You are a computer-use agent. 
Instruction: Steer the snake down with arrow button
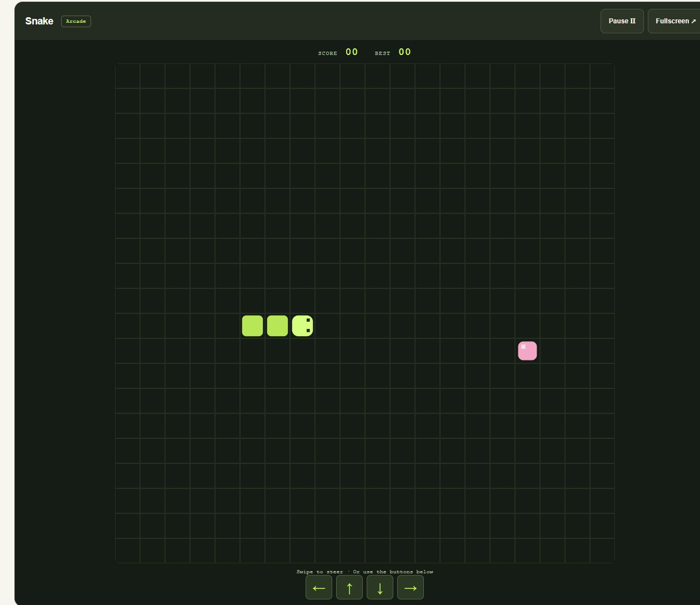click(x=380, y=587)
